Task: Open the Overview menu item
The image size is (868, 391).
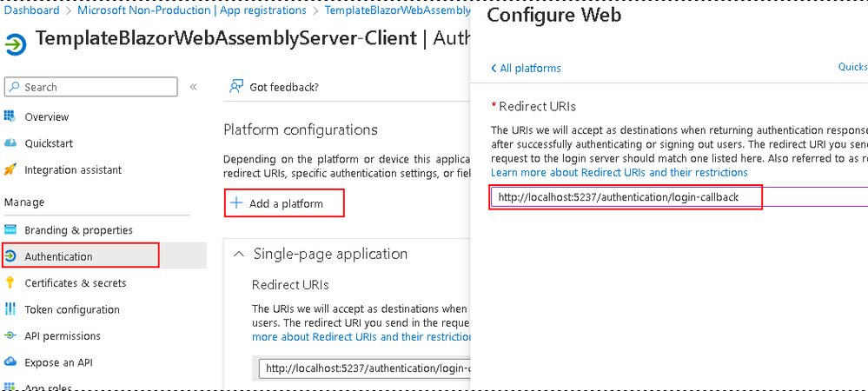Action: (47, 116)
